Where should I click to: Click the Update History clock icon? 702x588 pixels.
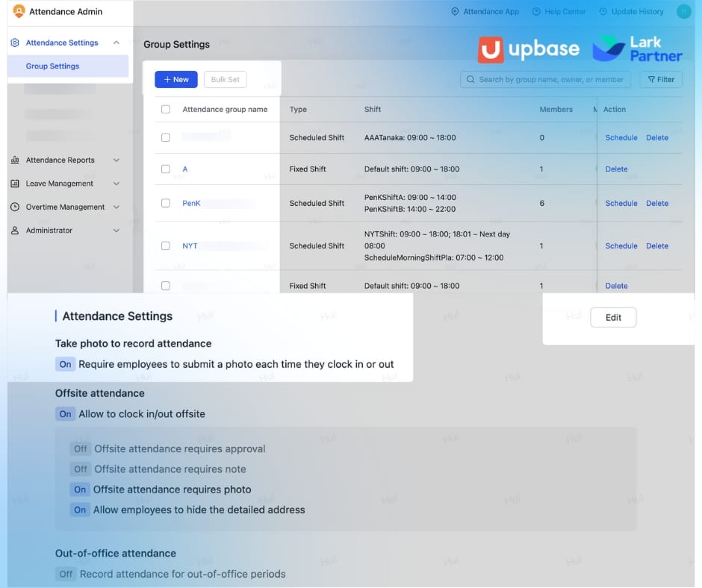[x=603, y=12]
